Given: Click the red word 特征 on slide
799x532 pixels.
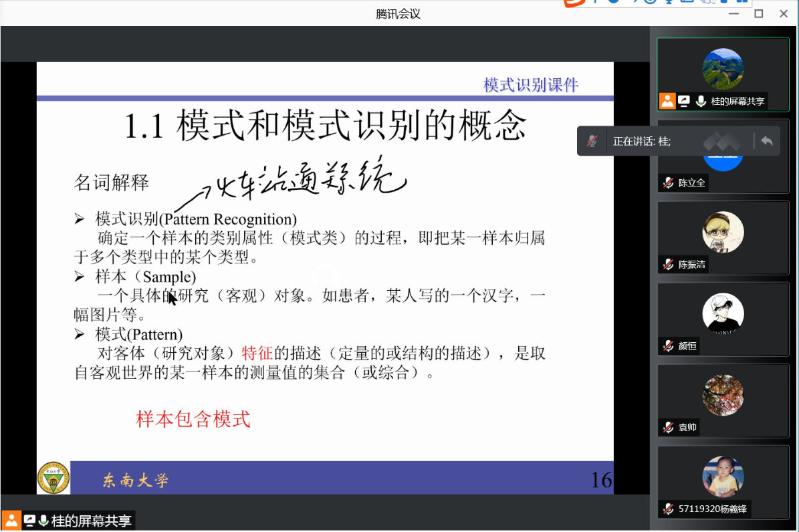Looking at the screenshot, I should [257, 353].
